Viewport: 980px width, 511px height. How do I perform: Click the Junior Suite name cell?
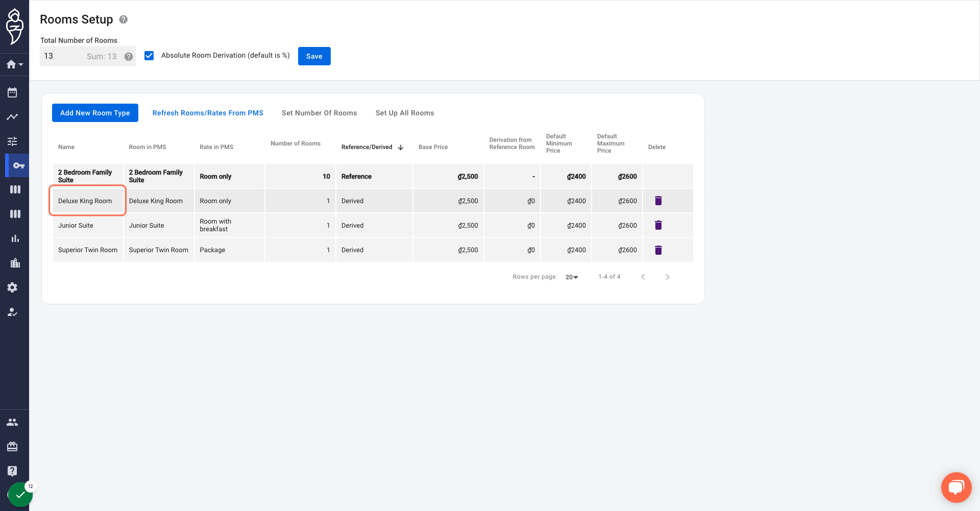click(88, 226)
